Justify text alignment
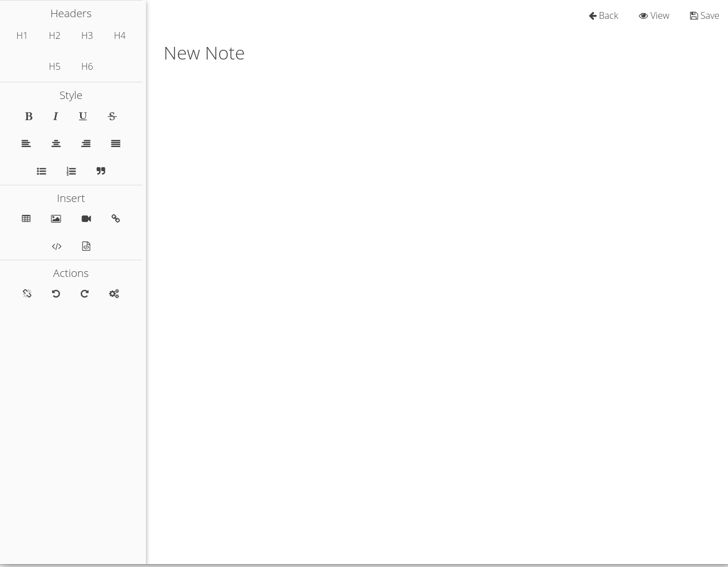This screenshot has height=567, width=728. (116, 144)
